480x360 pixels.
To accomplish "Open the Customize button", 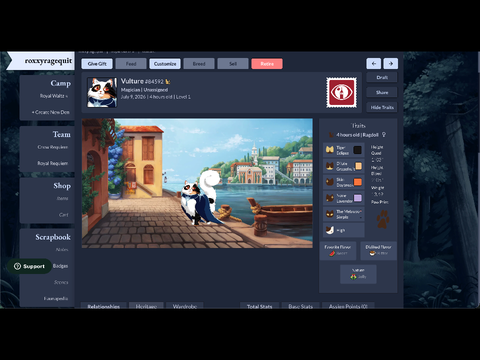I will (x=165, y=64).
